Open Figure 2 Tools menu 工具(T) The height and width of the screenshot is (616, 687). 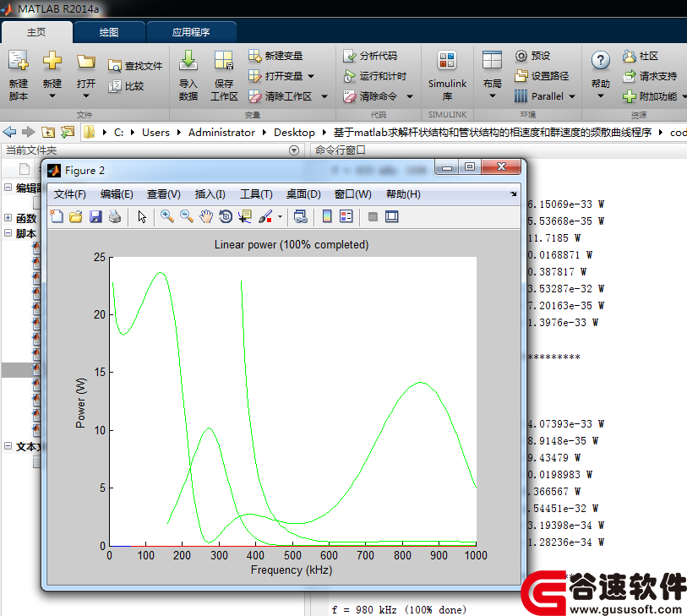coord(256,194)
